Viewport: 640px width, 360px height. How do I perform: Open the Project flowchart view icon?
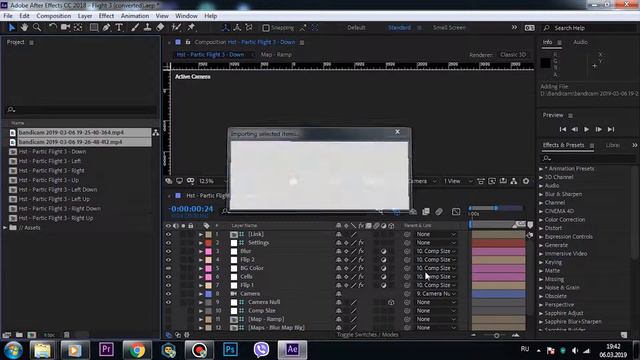pyautogui.click(x=156, y=132)
